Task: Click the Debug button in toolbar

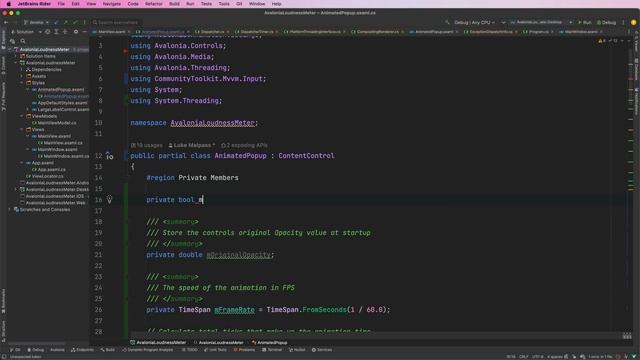Action: point(606,22)
